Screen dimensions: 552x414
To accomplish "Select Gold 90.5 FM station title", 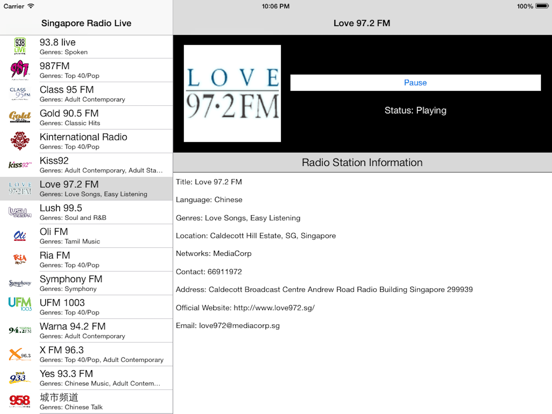I will pyautogui.click(x=69, y=113).
